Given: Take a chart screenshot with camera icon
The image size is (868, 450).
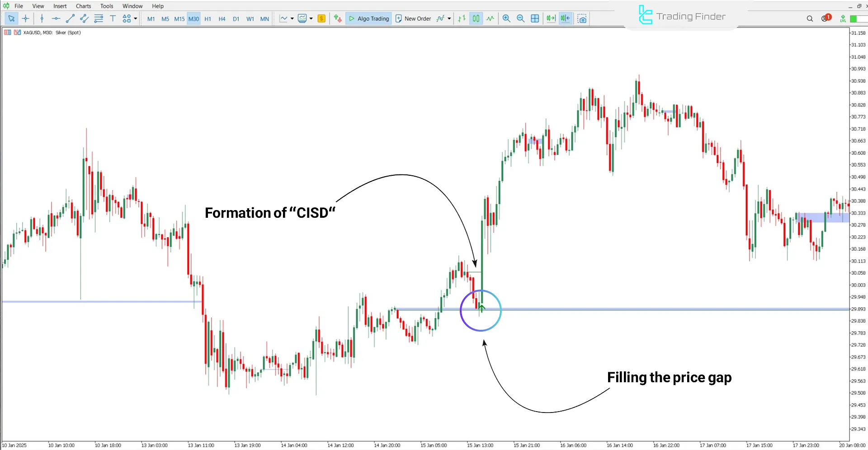Looking at the screenshot, I should [x=582, y=19].
